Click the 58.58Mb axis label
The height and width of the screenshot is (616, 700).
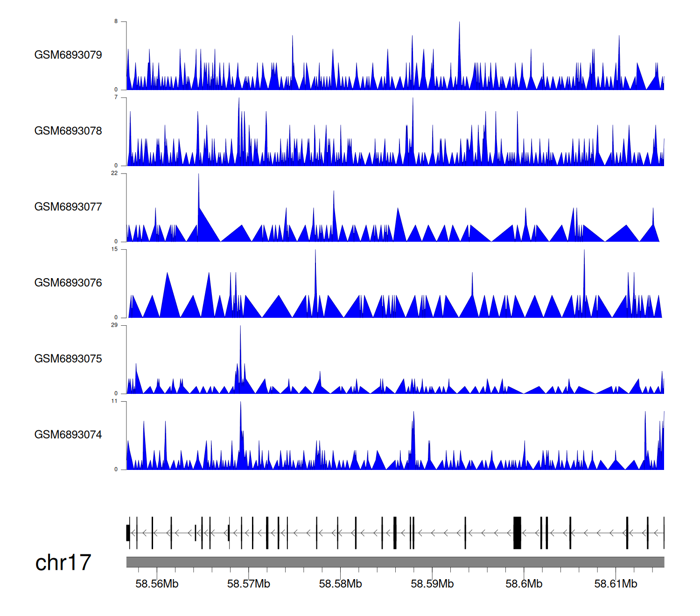[340, 584]
